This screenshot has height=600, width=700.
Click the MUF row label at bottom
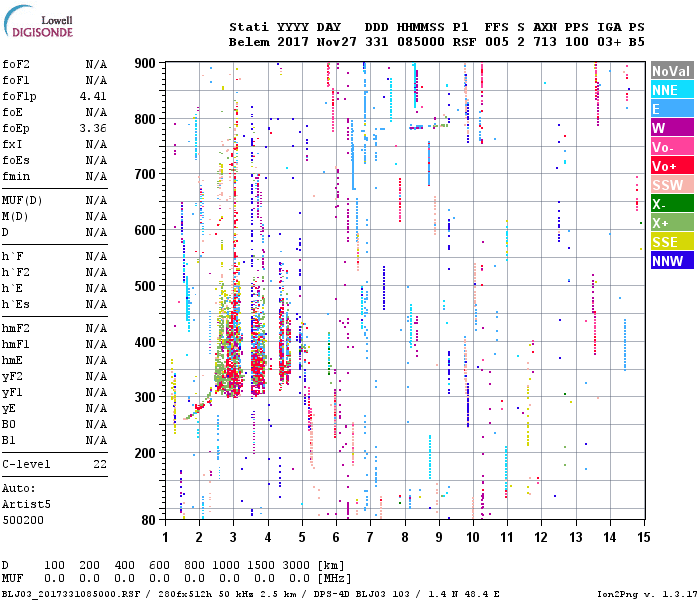click(12, 579)
